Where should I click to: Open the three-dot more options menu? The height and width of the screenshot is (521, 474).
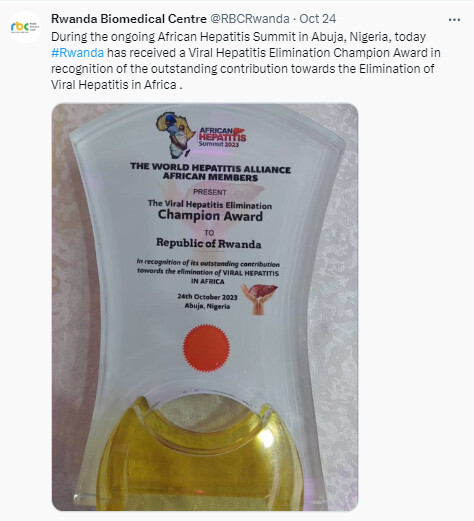point(454,20)
